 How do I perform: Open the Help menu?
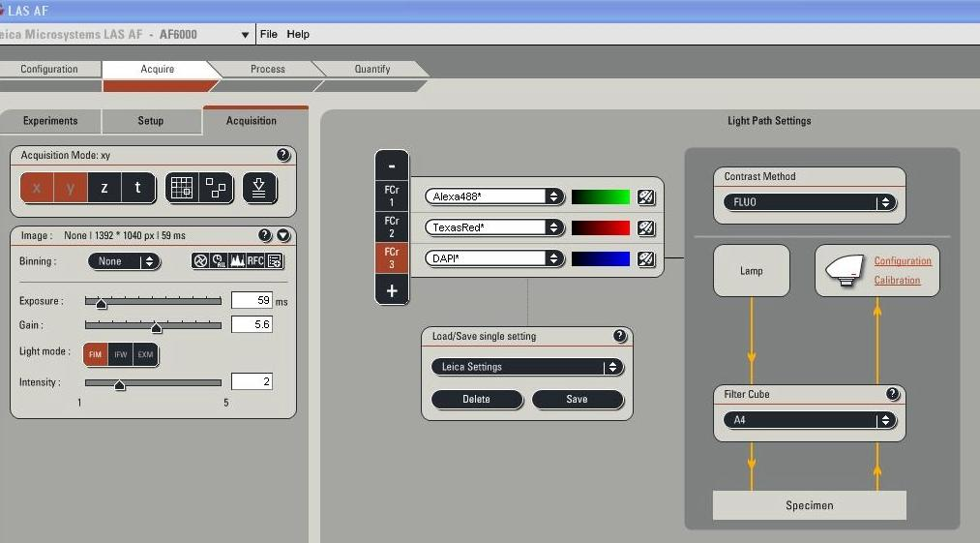(298, 34)
